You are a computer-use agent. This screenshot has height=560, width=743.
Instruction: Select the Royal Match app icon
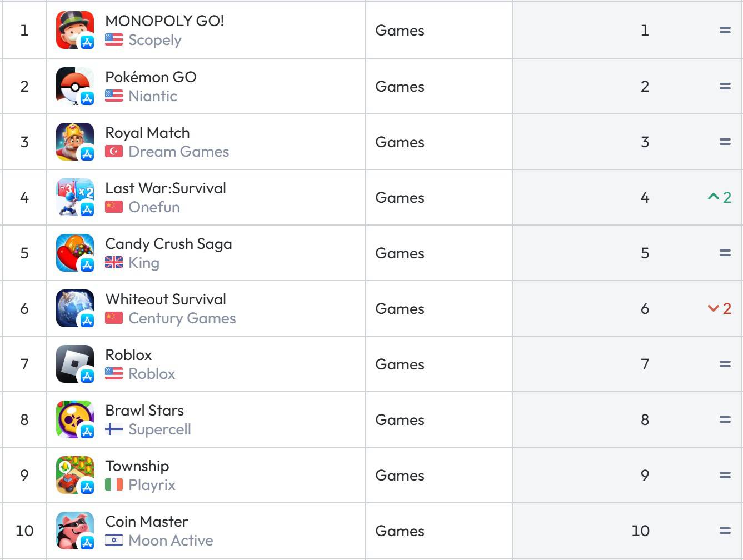pyautogui.click(x=75, y=142)
